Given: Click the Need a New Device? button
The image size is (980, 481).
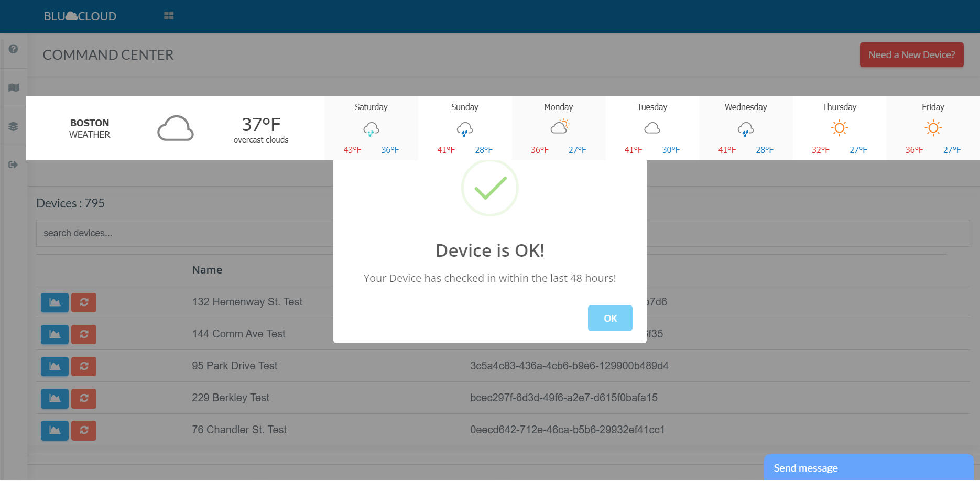Looking at the screenshot, I should point(911,54).
